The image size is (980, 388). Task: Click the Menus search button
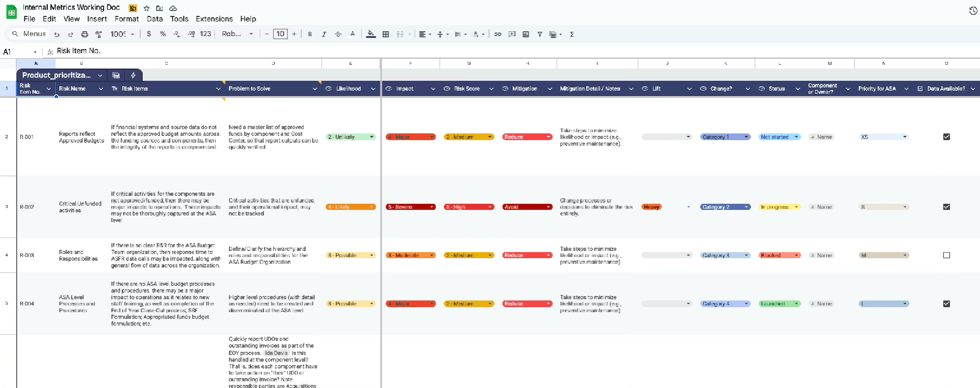point(29,34)
